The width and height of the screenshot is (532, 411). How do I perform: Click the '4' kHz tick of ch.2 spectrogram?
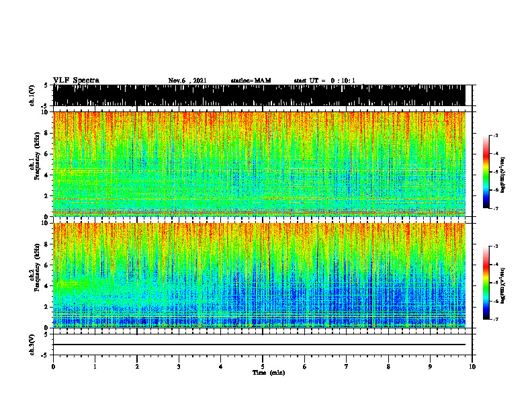point(47,286)
